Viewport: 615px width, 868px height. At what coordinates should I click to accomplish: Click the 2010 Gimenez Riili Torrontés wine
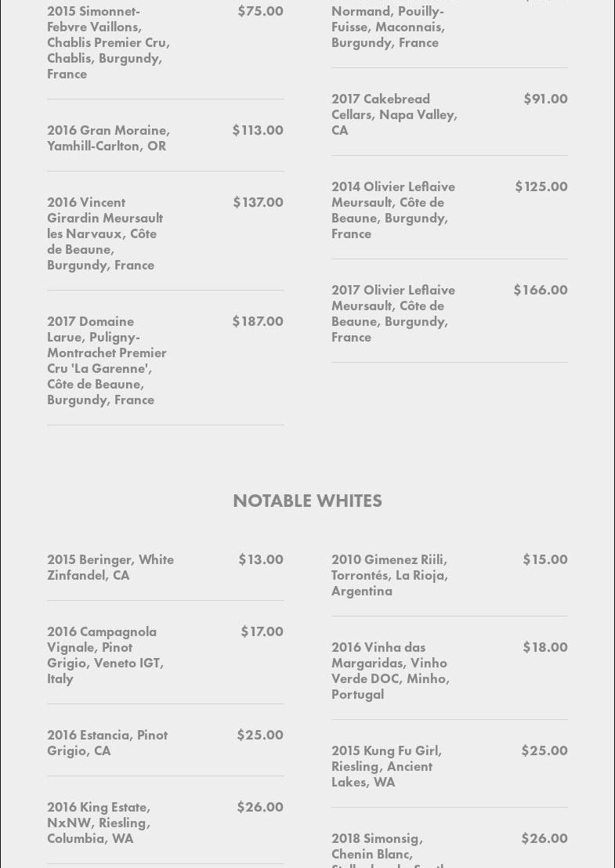pos(389,575)
